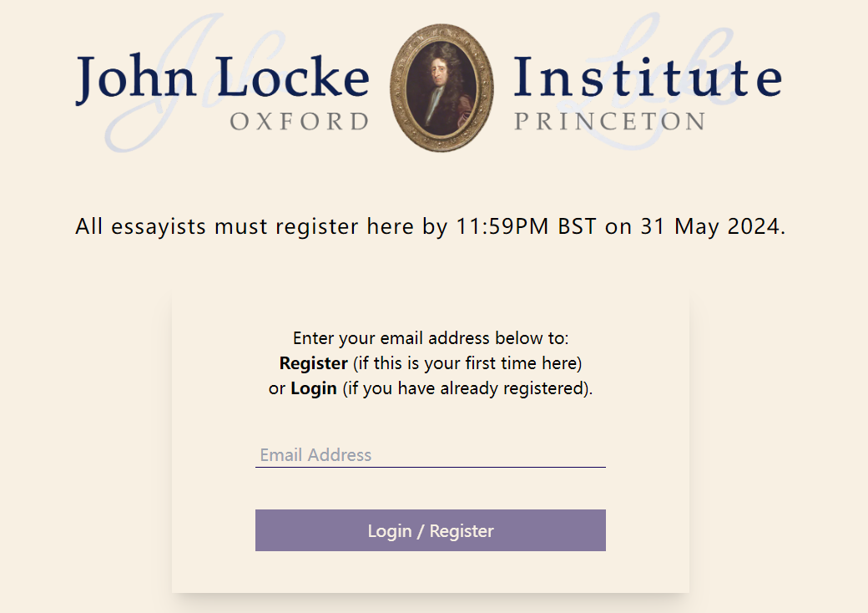This screenshot has width=868, height=613.
Task: Click the "Institute" logo wordmark
Action: click(647, 78)
